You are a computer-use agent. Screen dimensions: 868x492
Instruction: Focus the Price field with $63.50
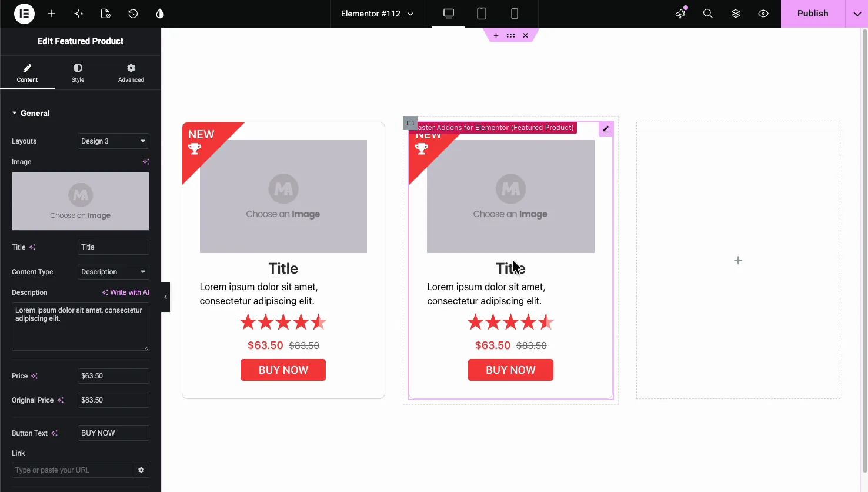[x=113, y=376]
